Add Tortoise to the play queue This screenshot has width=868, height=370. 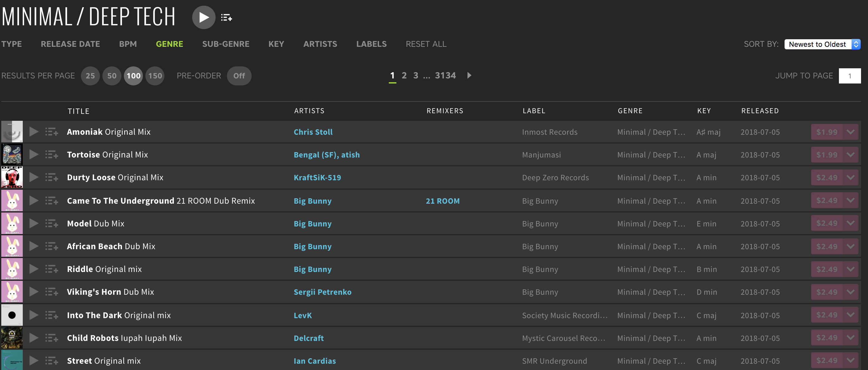(52, 155)
